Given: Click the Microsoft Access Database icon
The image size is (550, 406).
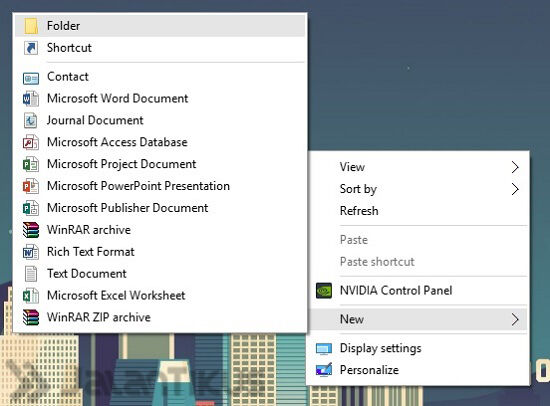Looking at the screenshot, I should pyautogui.click(x=31, y=142).
